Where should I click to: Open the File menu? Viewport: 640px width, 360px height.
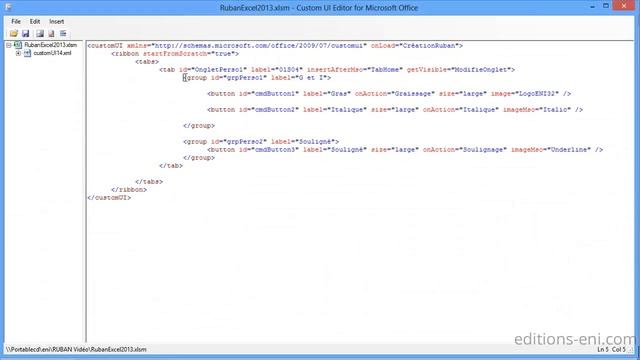point(16,21)
